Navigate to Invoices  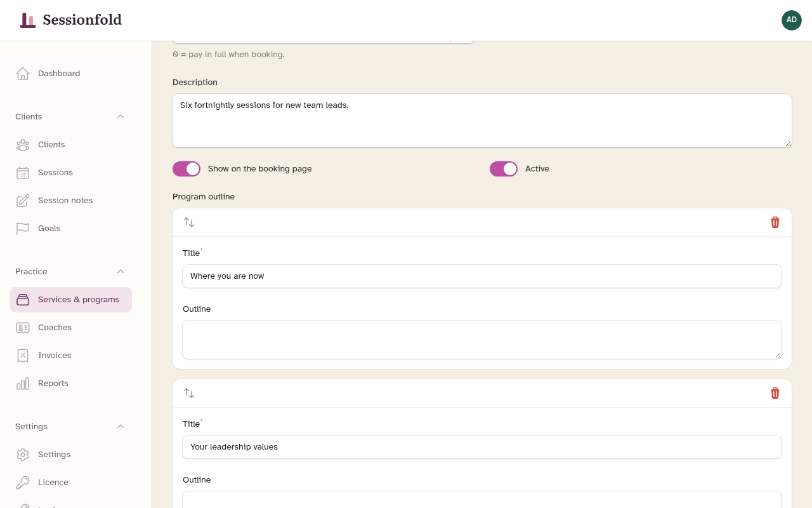pyautogui.click(x=71, y=356)
